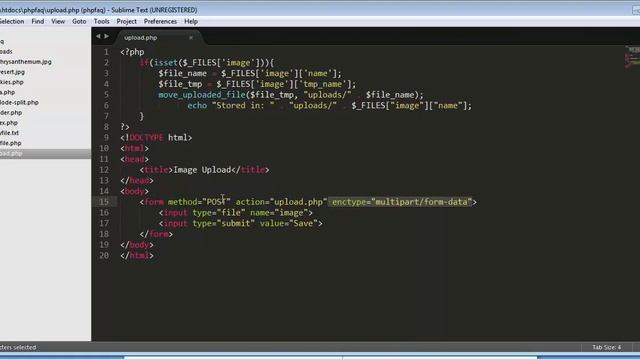640x360 pixels.
Task: Open the Tools menu
Action: point(102,22)
